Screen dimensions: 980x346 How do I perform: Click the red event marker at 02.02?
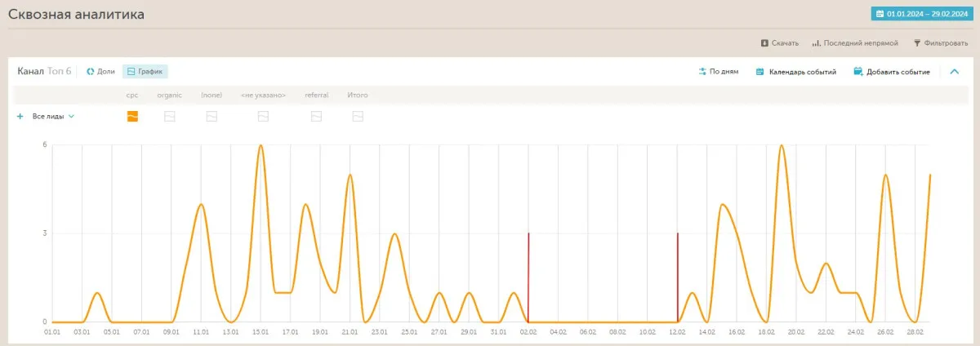tap(528, 277)
